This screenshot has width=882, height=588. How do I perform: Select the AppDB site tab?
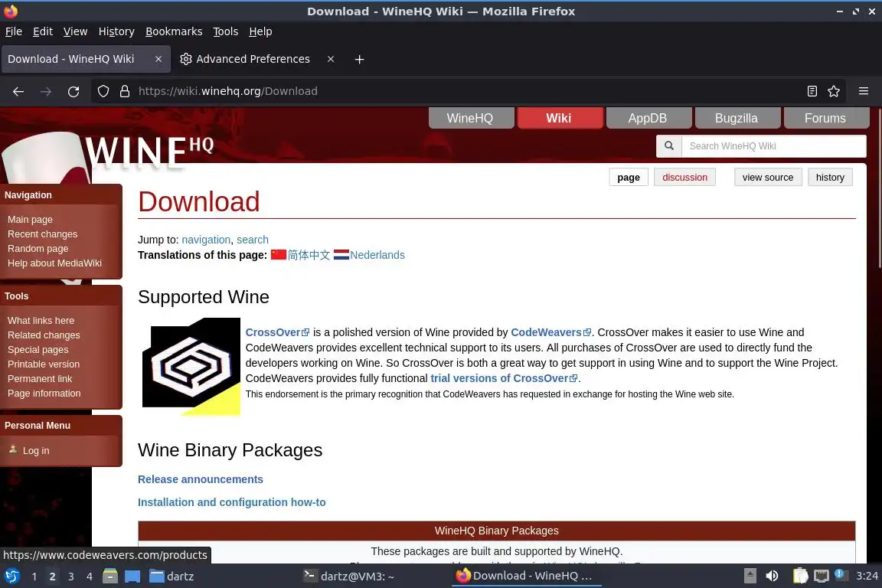(x=648, y=118)
